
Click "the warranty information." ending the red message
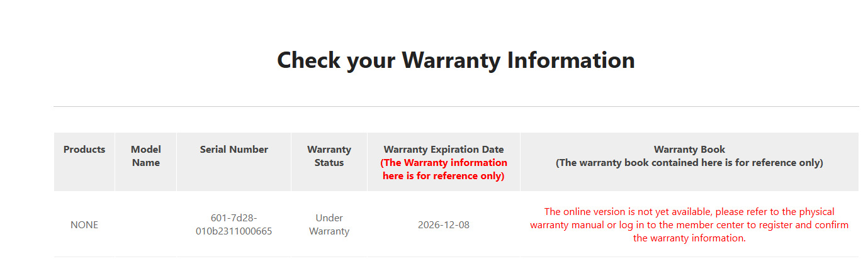(689, 238)
